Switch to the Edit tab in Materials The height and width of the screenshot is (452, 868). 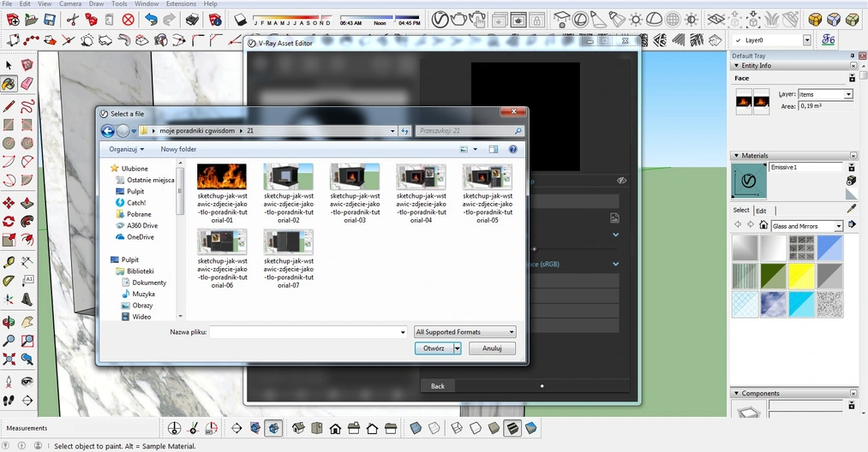click(761, 211)
